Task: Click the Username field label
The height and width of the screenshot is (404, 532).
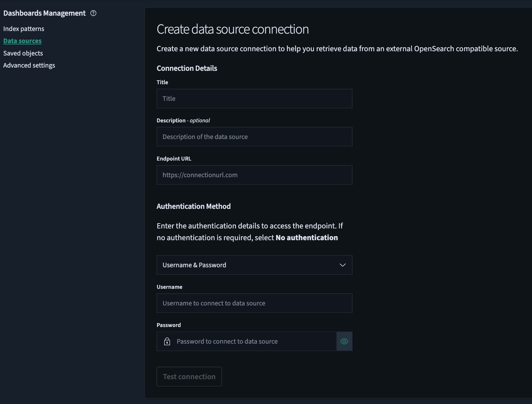Action: coord(169,287)
